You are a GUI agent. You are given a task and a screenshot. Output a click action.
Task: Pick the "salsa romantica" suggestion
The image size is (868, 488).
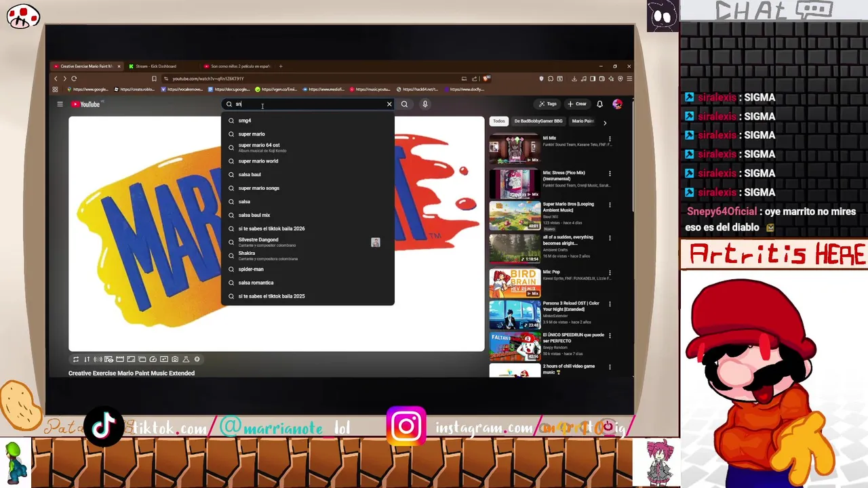coord(307,283)
